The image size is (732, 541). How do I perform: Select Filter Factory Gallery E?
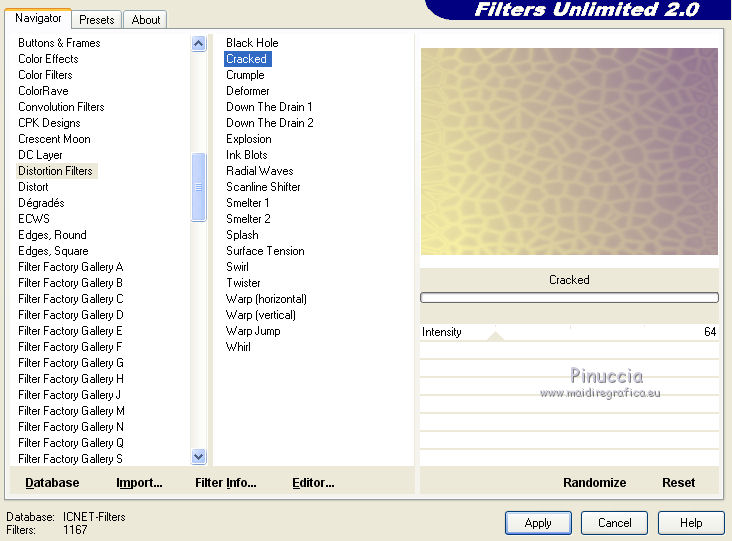[x=70, y=330]
